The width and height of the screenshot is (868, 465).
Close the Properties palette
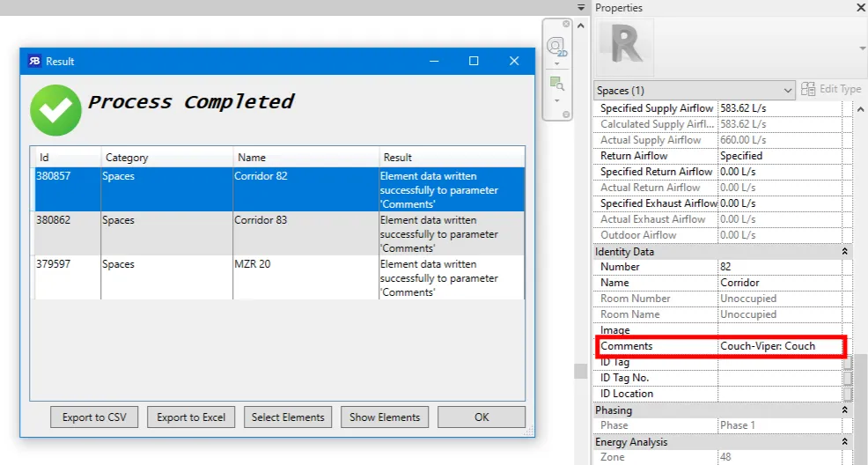(x=861, y=8)
